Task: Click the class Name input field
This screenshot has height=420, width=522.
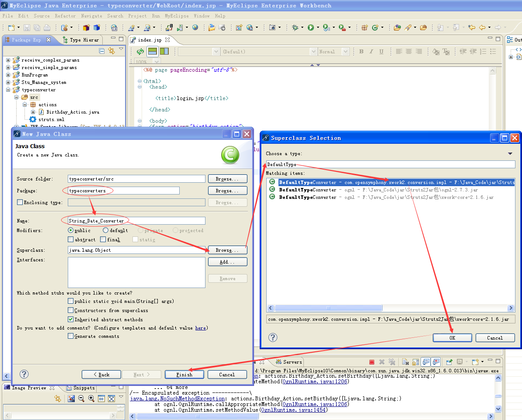Action: [136, 221]
